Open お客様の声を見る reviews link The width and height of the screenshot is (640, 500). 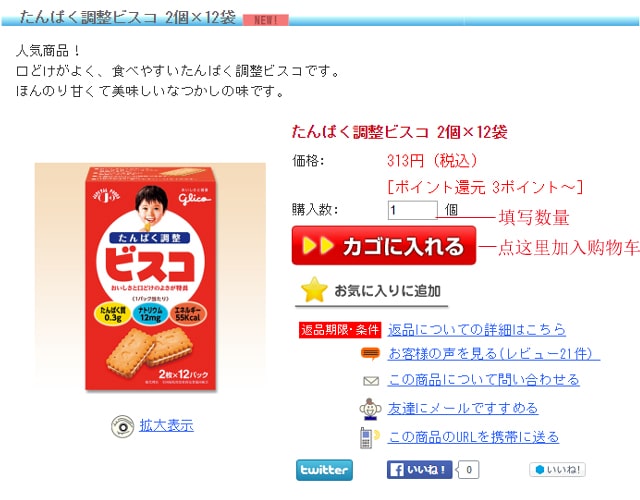[x=493, y=353]
